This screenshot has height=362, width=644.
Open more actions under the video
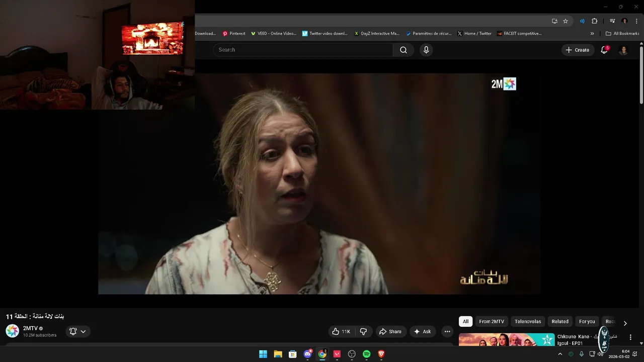point(447,331)
